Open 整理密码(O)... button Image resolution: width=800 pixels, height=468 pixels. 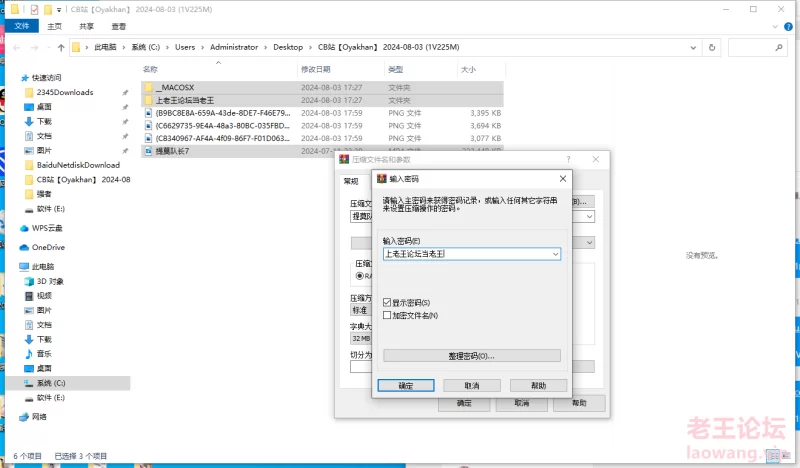click(472, 356)
